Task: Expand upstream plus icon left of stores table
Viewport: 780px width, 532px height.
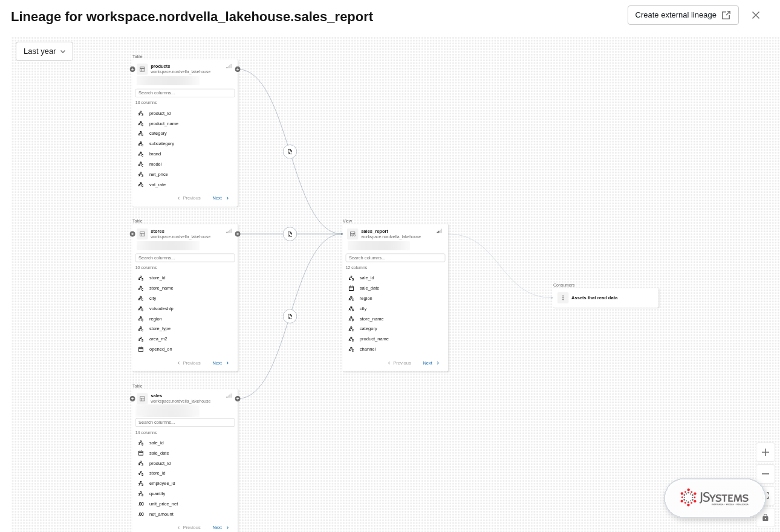Action: [x=132, y=234]
